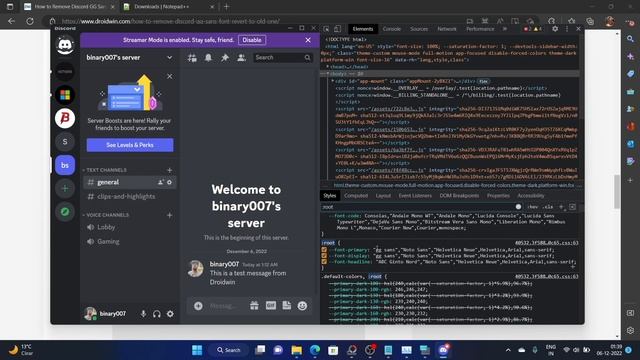Screen dimensions: 640x360
Task: Open DevTools more options kebab menu
Action: coord(567,29)
